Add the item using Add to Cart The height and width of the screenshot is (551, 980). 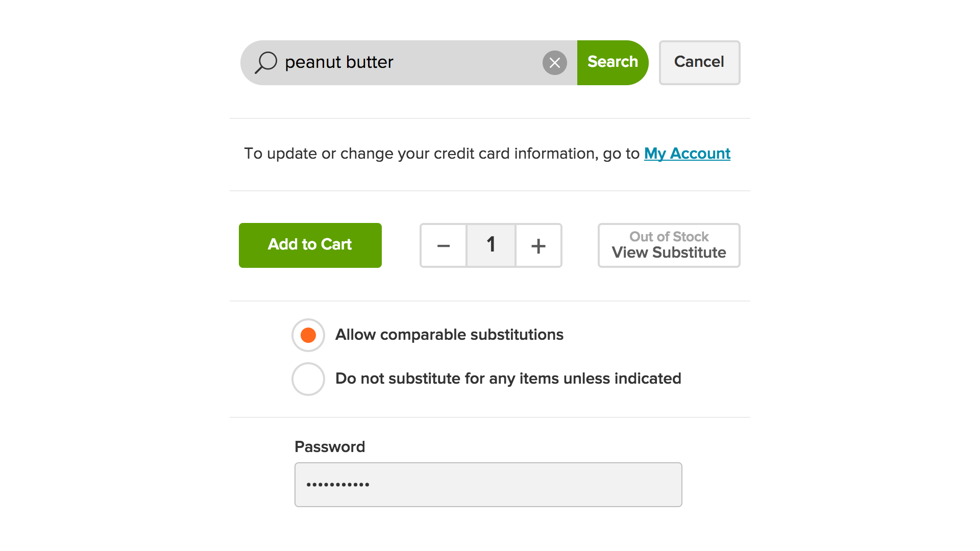click(310, 245)
